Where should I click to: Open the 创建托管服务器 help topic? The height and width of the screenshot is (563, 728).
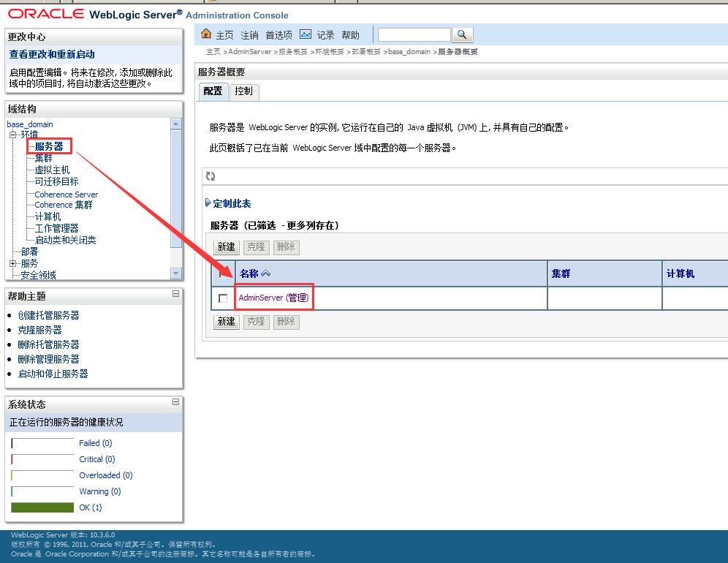pyautogui.click(x=49, y=315)
